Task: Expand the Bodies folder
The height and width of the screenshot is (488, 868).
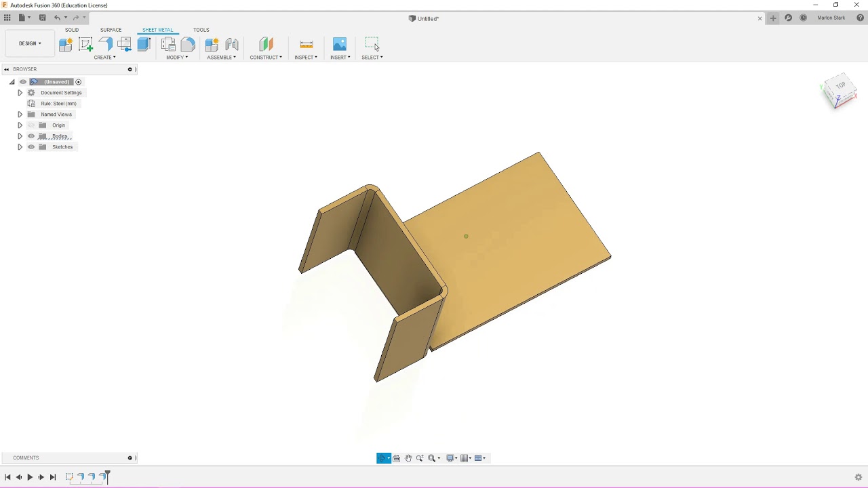Action: [x=20, y=136]
